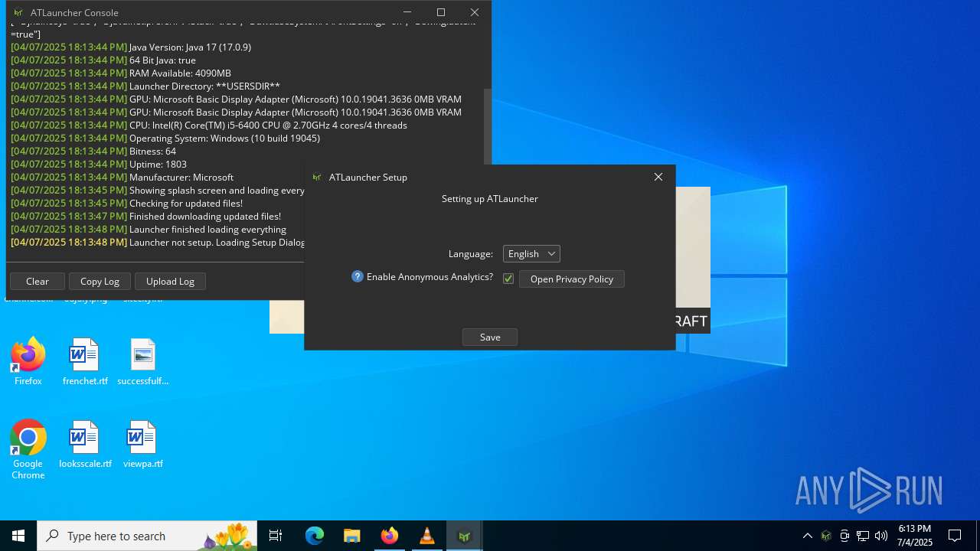Open the Language dropdown set to English
Screen dimensions: 980x551
531,253
